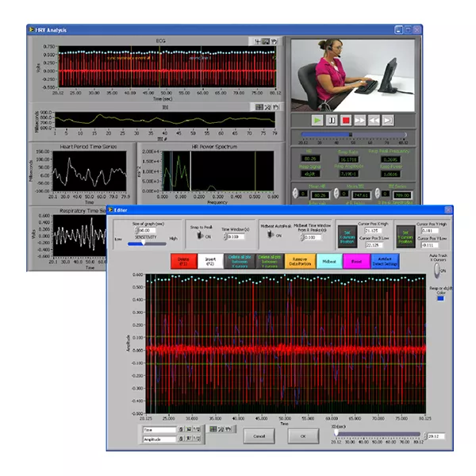
Task: Click the Size of graph stepper arrows
Action: pos(136,230)
